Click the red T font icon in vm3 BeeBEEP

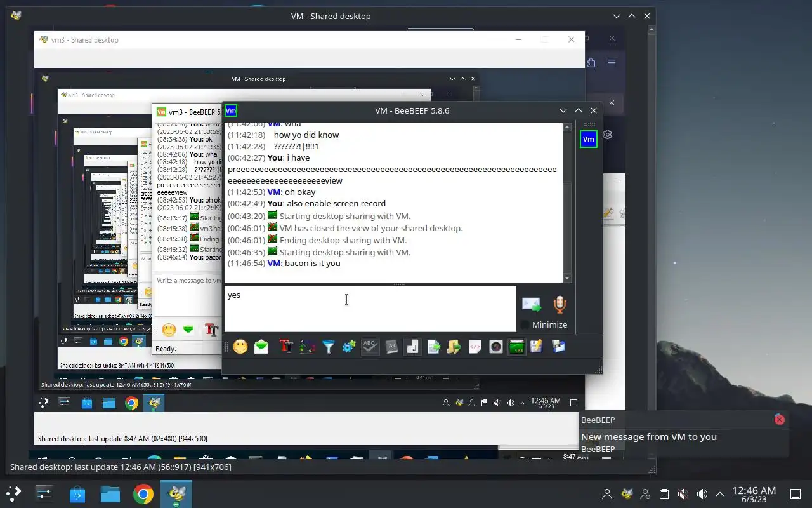211,330
